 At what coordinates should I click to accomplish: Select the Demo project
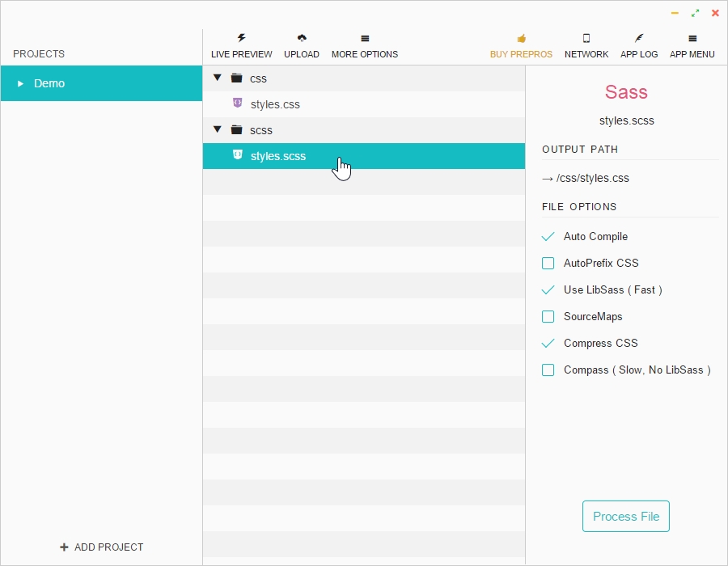[x=49, y=83]
